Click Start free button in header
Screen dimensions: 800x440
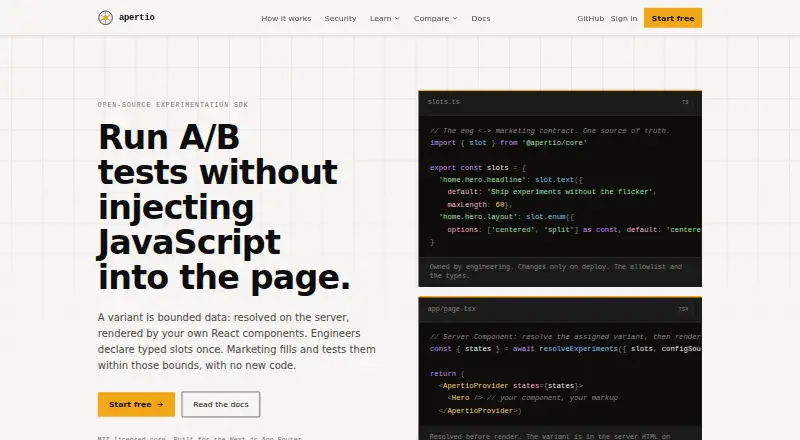[672, 18]
